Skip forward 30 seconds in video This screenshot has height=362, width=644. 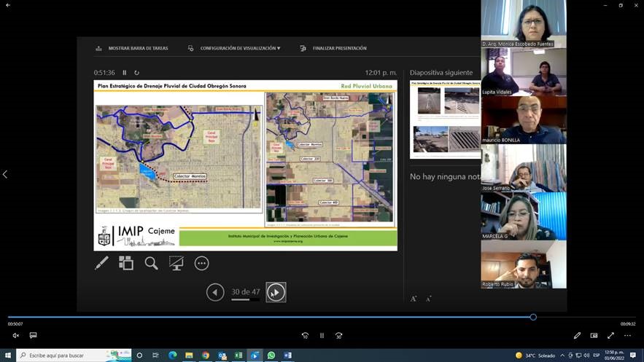(x=339, y=336)
